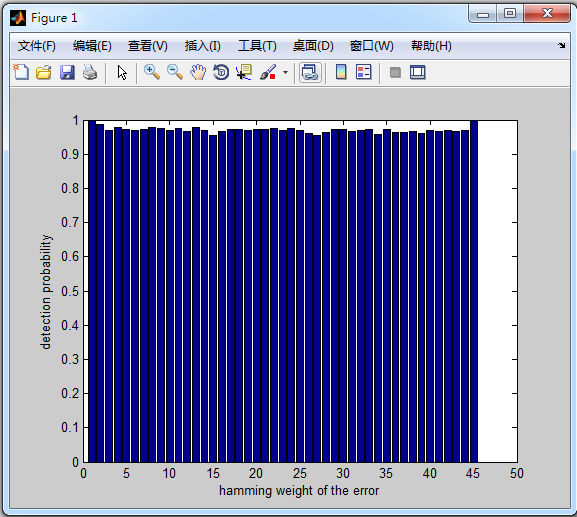
Task: Choose the Data Cursor tool
Action: pos(244,72)
